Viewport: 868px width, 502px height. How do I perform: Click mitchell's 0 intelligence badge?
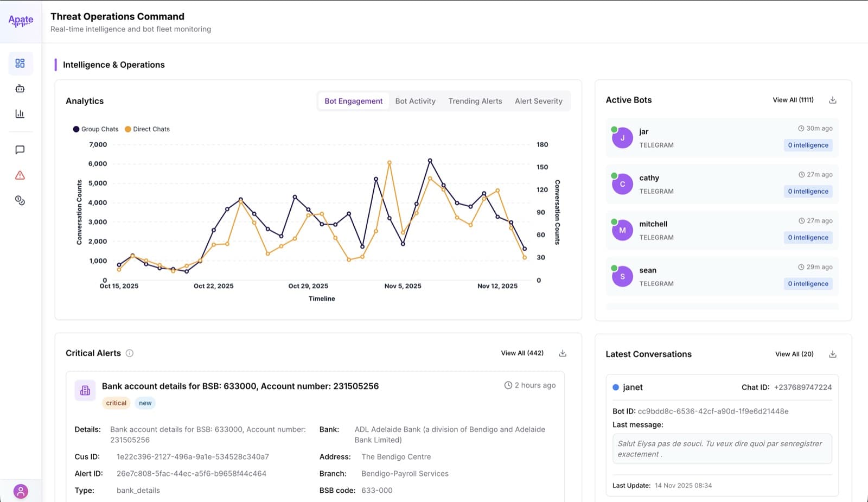pos(808,238)
